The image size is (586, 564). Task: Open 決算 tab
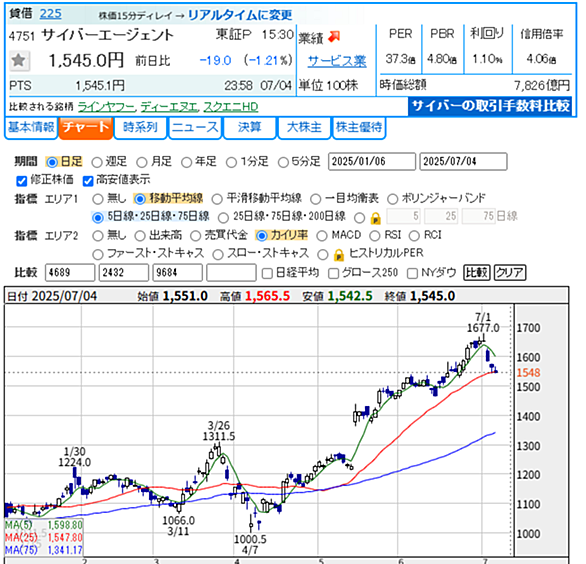click(x=249, y=128)
